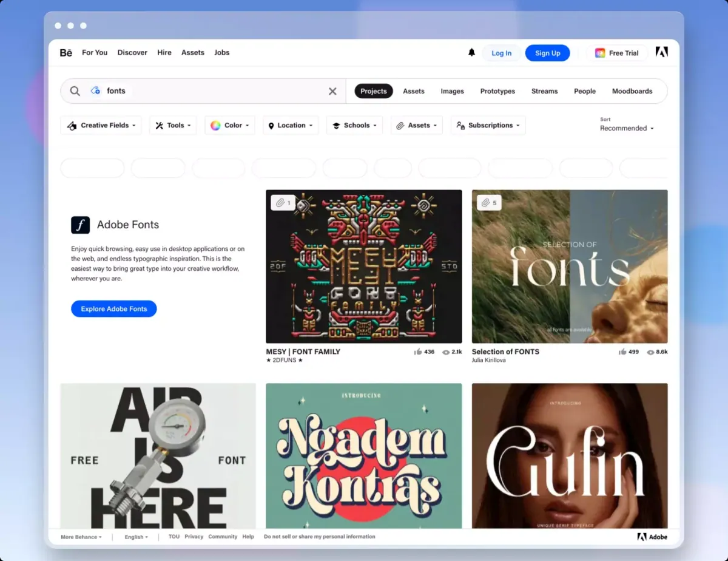Click the views eye icon for MESY
The height and width of the screenshot is (561, 728).
(446, 352)
